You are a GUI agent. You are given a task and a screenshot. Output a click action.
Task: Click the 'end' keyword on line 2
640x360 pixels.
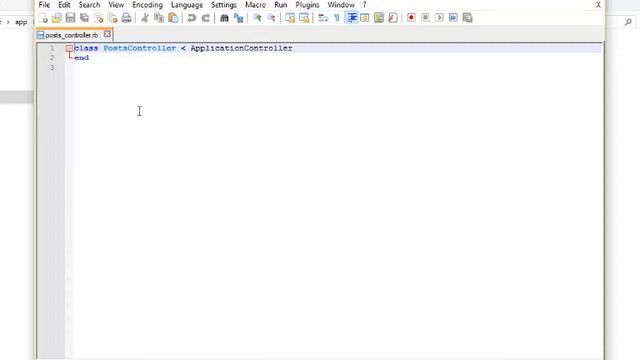[x=81, y=58]
